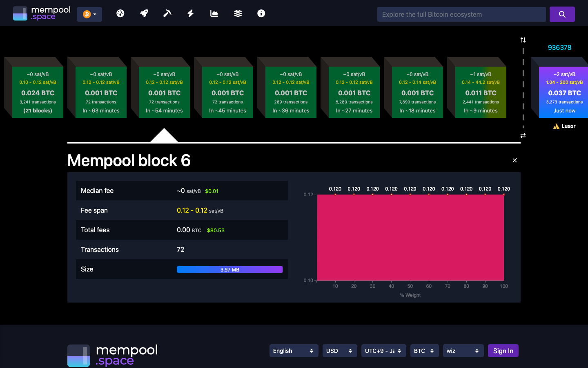Open the UTC+9 timezone dropdown
The image size is (588, 368).
(x=383, y=350)
